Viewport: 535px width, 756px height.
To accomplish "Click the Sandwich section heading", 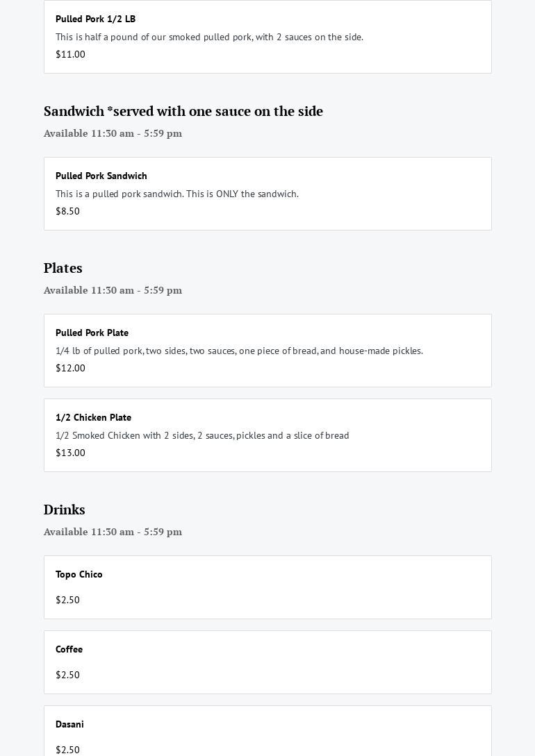I will tap(183, 111).
